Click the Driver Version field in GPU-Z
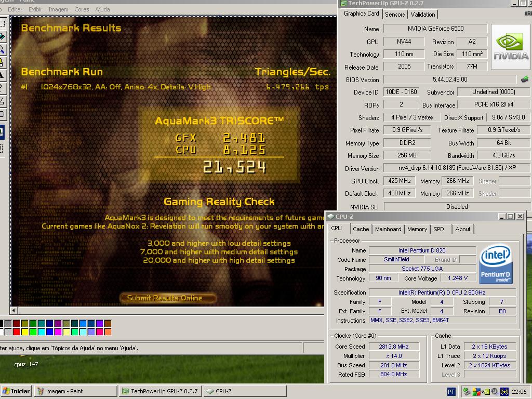The height and width of the screenshot is (399, 532). tap(457, 168)
